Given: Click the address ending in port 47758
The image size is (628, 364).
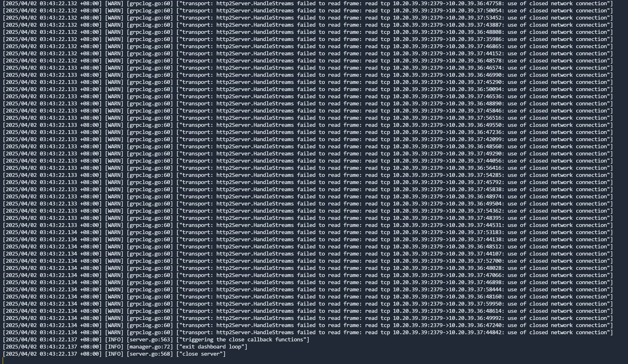Looking at the screenshot, I should pos(474,3).
